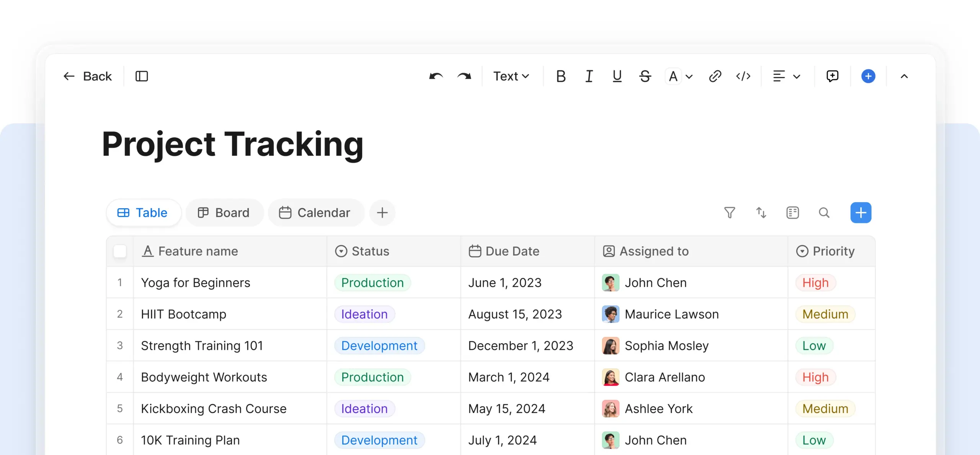This screenshot has width=980, height=455.
Task: Click the undo arrow icon
Action: [436, 76]
